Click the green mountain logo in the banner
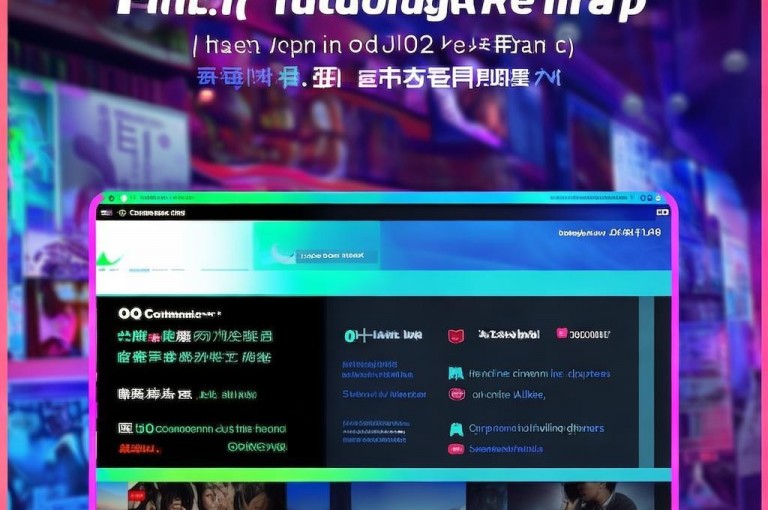The height and width of the screenshot is (510, 768). point(109,261)
